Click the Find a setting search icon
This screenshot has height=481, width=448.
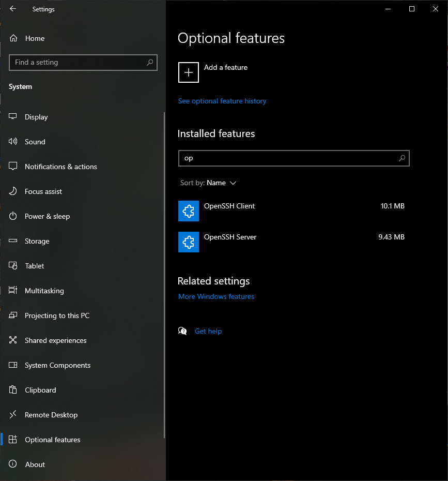click(150, 63)
